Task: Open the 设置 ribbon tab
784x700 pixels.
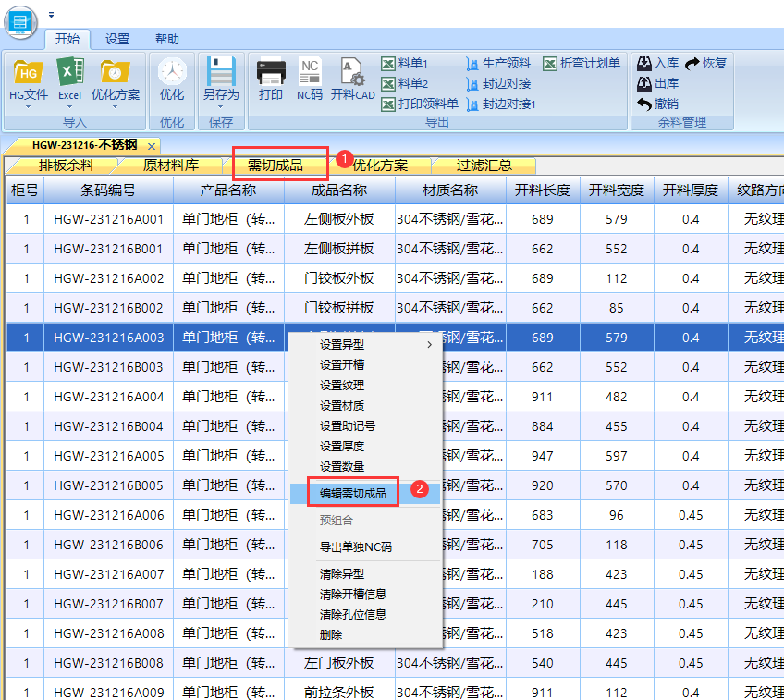Action: coord(117,39)
